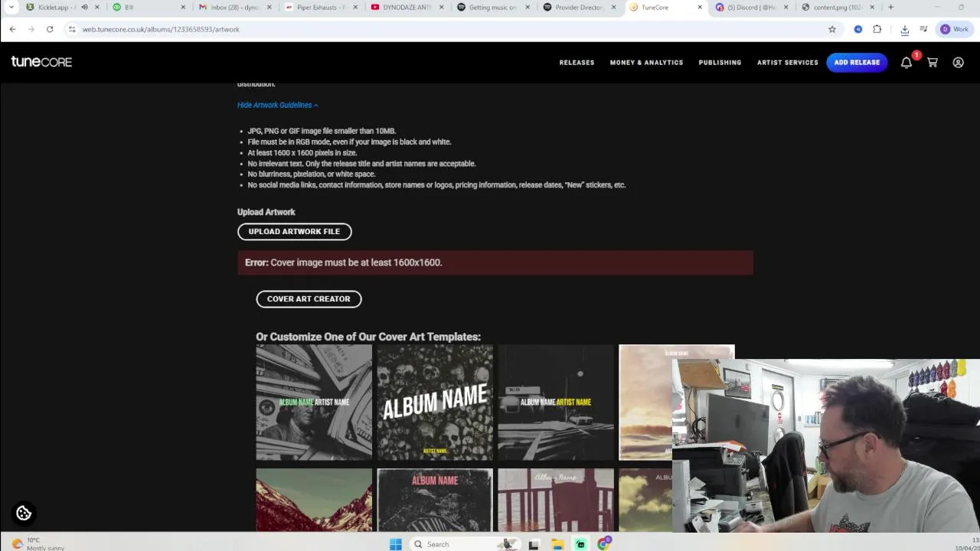Select the red pier cursive template
The width and height of the screenshot is (980, 551).
coord(556,500)
